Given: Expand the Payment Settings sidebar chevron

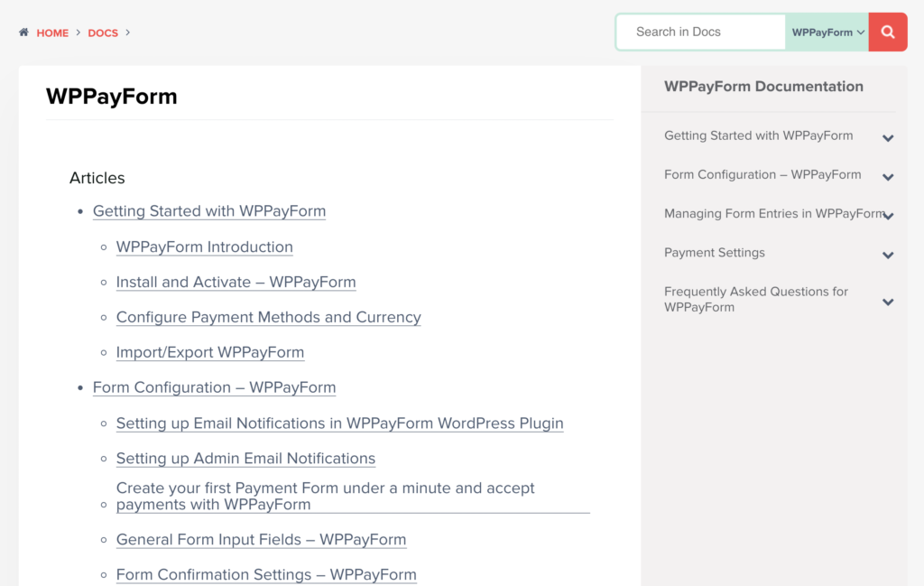Looking at the screenshot, I should pyautogui.click(x=888, y=255).
